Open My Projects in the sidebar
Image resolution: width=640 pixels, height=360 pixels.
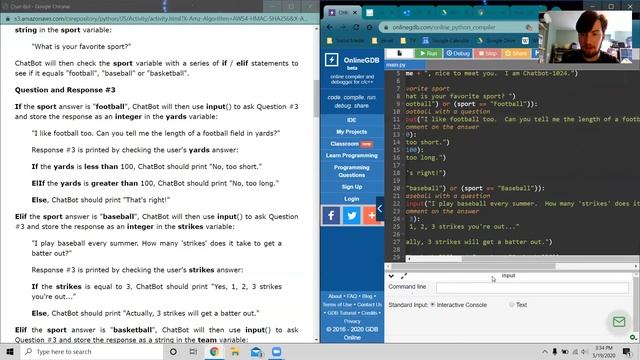(x=351, y=132)
